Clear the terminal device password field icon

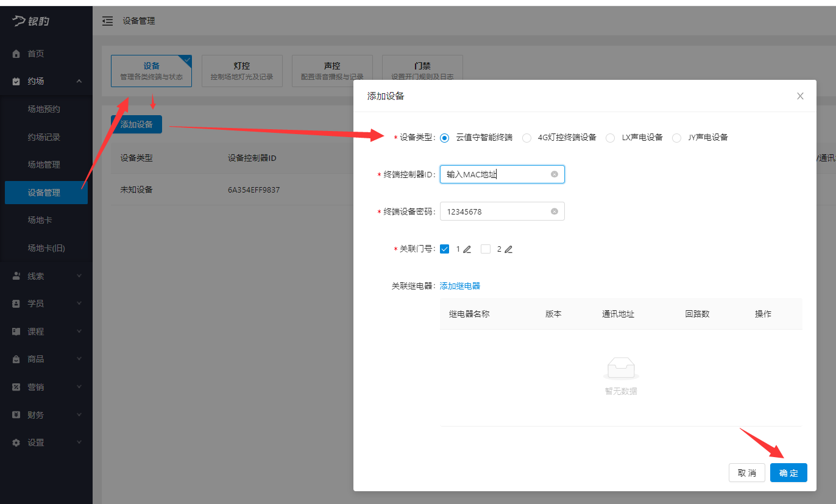pyautogui.click(x=554, y=211)
